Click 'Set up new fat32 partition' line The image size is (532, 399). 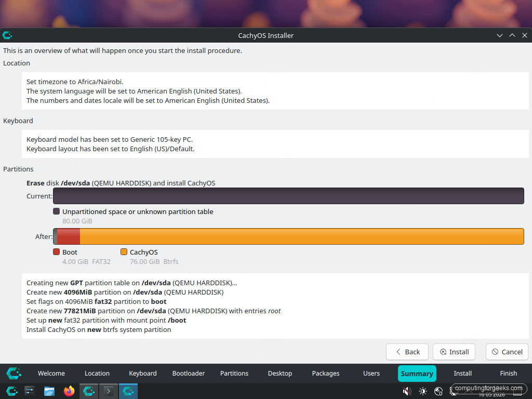point(106,320)
